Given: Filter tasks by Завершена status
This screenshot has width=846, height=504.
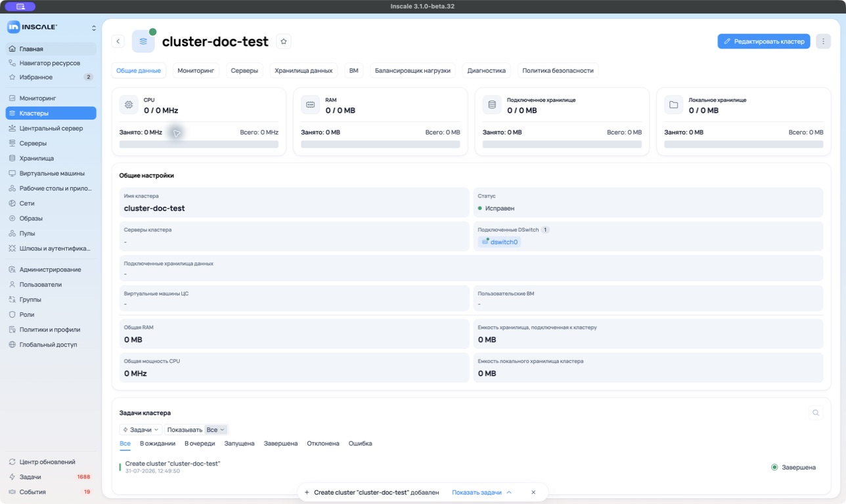Looking at the screenshot, I should (280, 444).
